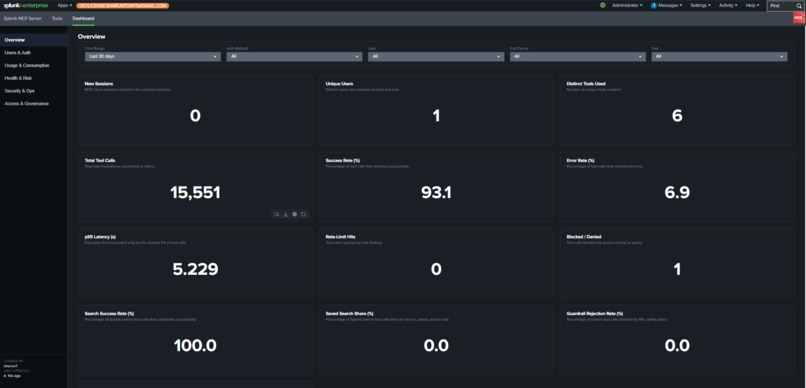Click the orange dev license banner

pyautogui.click(x=122, y=6)
